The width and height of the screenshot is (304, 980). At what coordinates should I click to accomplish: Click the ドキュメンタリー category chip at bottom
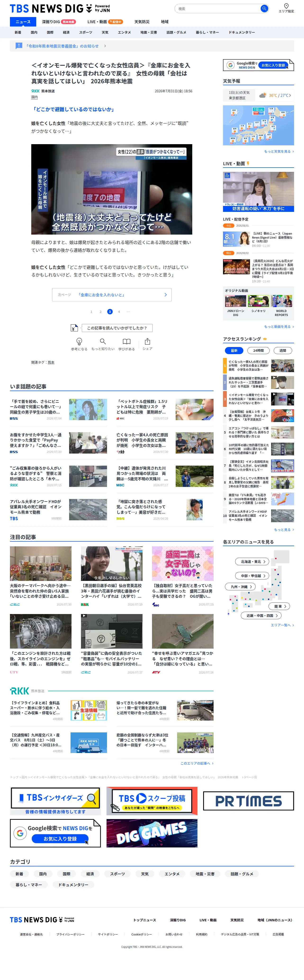click(73, 885)
